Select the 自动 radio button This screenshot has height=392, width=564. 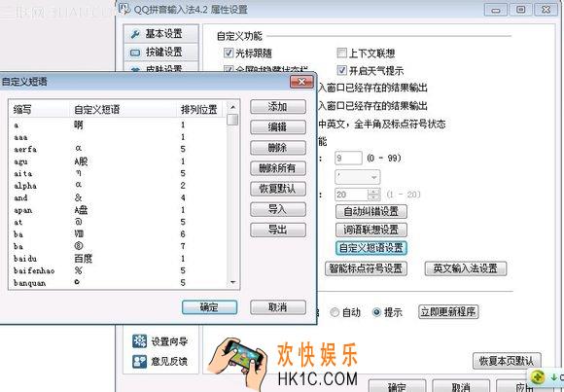pyautogui.click(x=335, y=312)
